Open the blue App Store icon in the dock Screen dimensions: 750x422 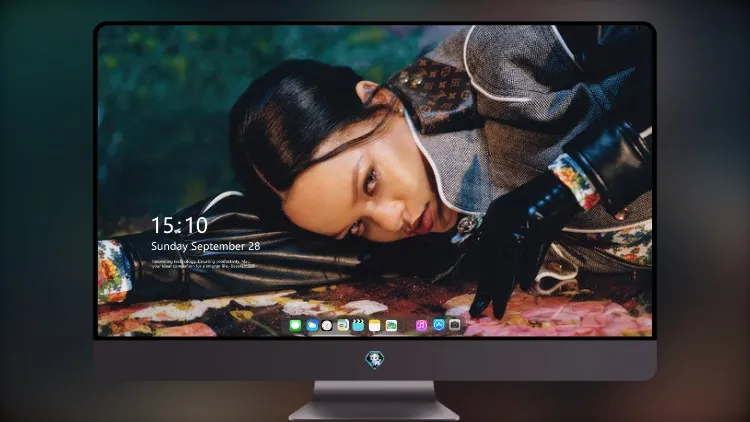439,325
